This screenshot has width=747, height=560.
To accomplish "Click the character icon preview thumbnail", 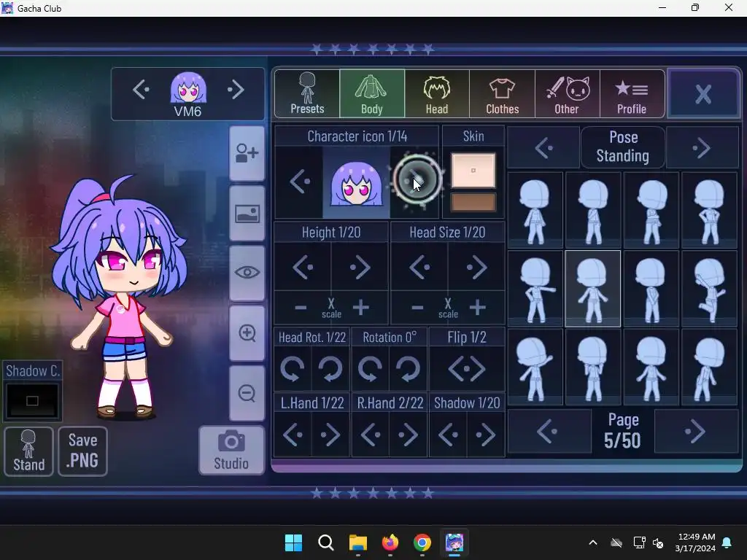I will coord(356,183).
